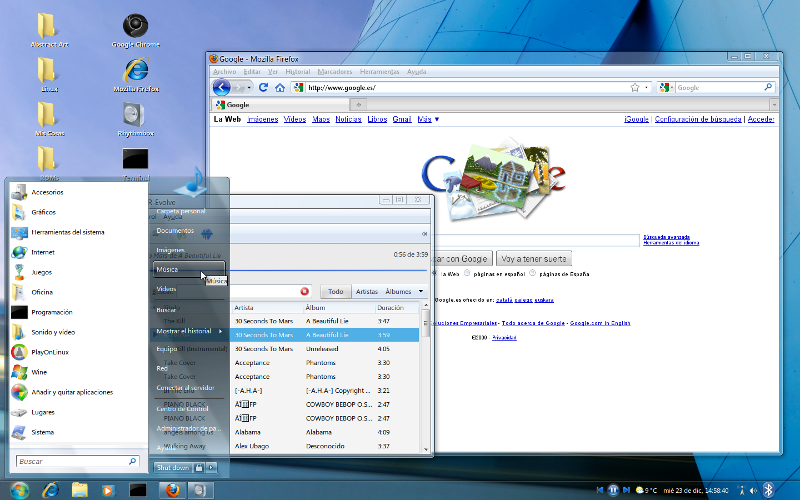The height and width of the screenshot is (500, 800).
Task: Open the dropdown next to the bookmark star
Action: [x=646, y=88]
